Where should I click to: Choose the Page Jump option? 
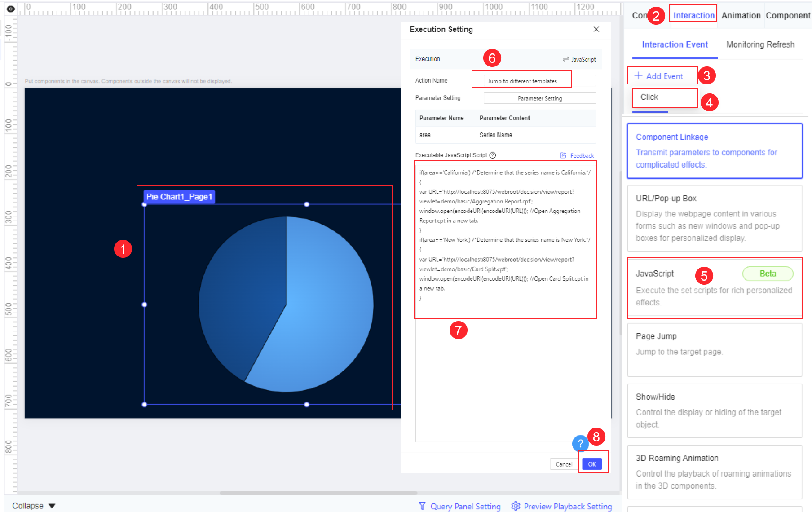tap(715, 350)
